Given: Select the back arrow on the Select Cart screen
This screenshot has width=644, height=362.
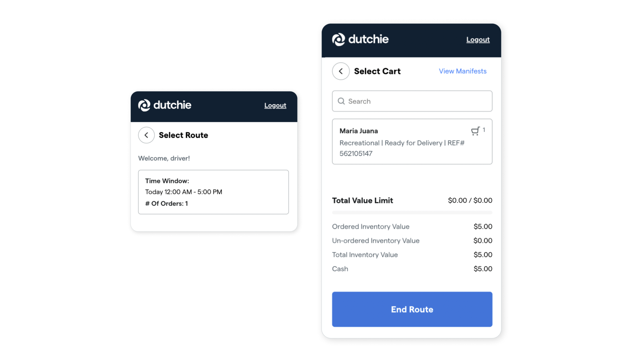Looking at the screenshot, I should click(341, 71).
